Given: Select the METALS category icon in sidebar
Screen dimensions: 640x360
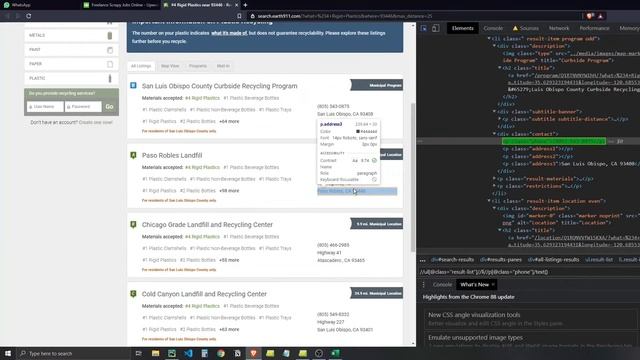Looking at the screenshot, I should coord(110,36).
